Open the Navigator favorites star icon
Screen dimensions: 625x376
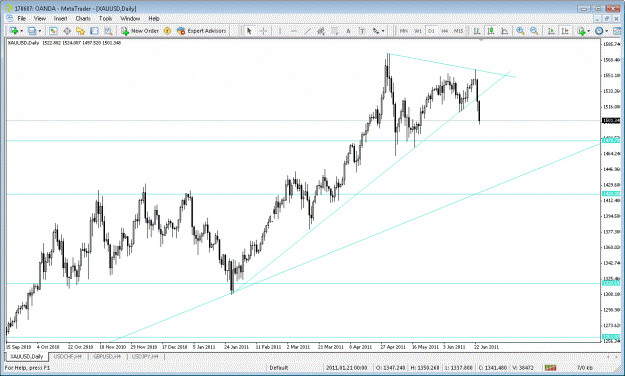81,31
